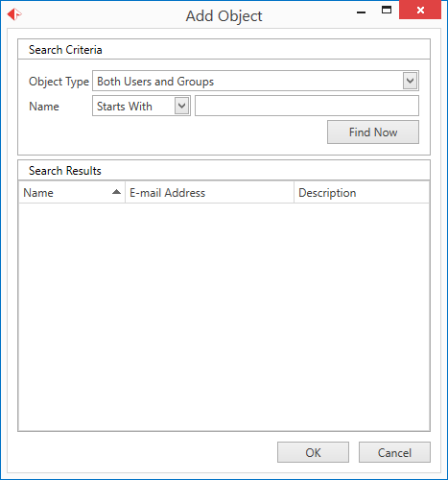Screen dimensions: 448x480
Task: Click the Find Now button
Action: click(x=373, y=132)
